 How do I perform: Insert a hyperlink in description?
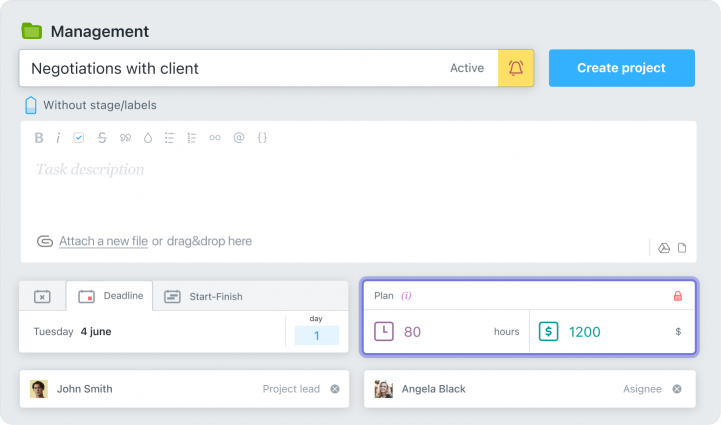point(215,138)
